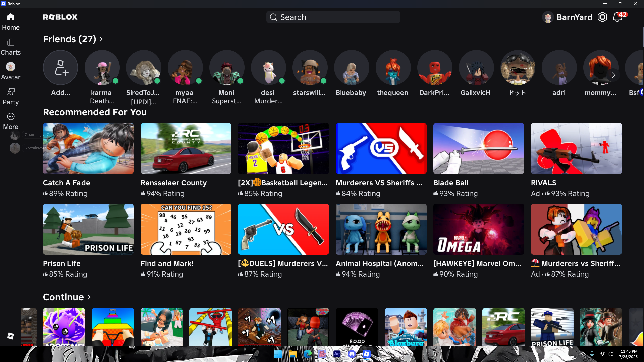Open After Effects from taskbar
Image resolution: width=644 pixels, height=362 pixels.
point(337,354)
